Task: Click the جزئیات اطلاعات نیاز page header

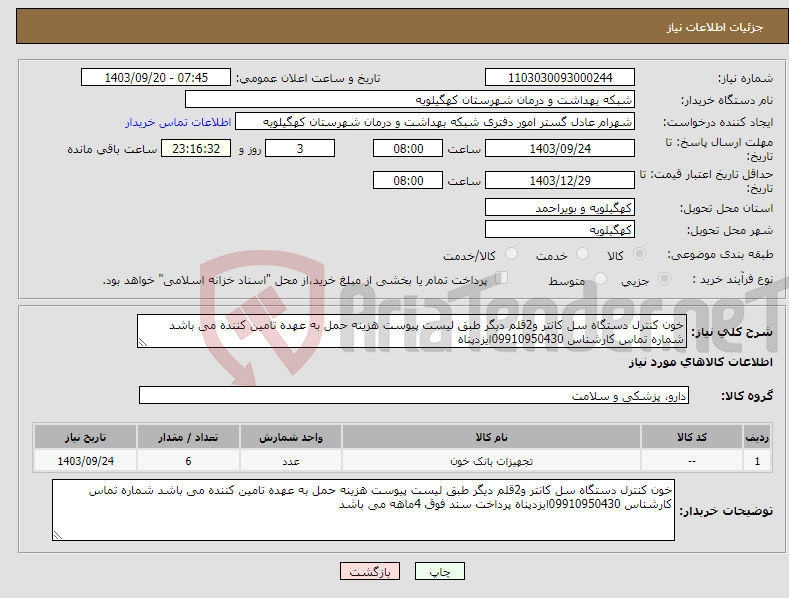Action: [715, 27]
